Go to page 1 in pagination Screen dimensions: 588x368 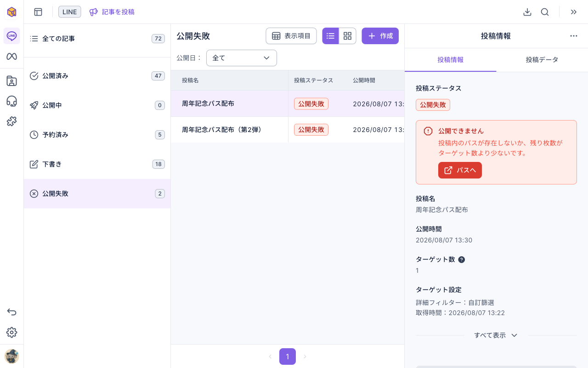point(288,356)
